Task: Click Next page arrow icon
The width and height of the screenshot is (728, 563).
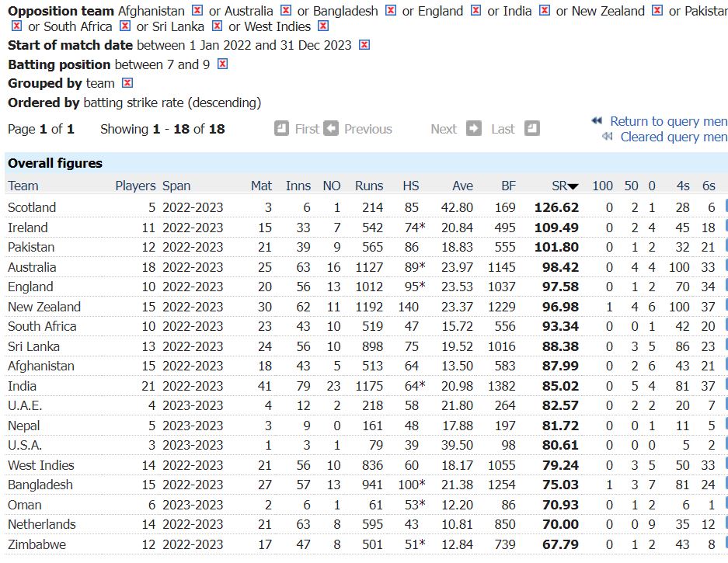Action: [x=474, y=129]
